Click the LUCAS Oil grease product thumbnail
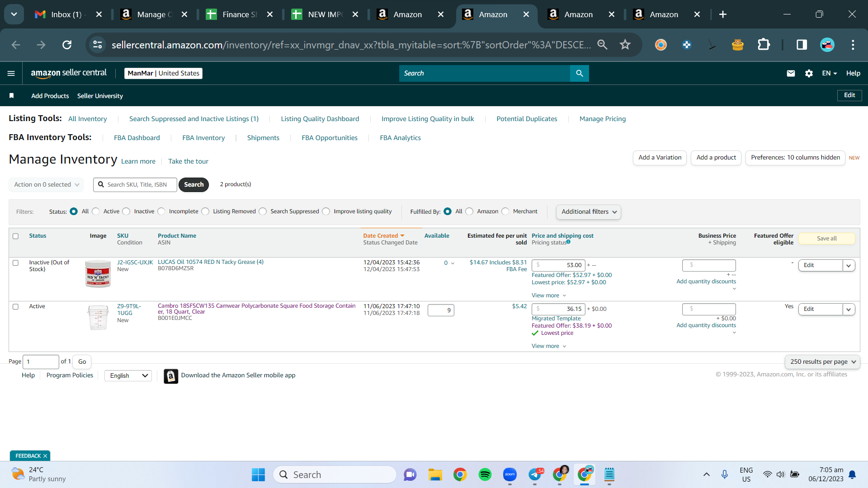This screenshot has width=868, height=488. pos(98,274)
